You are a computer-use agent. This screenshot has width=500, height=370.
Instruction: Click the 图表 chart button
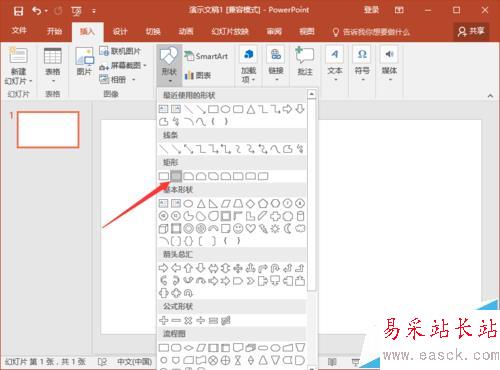click(198, 75)
